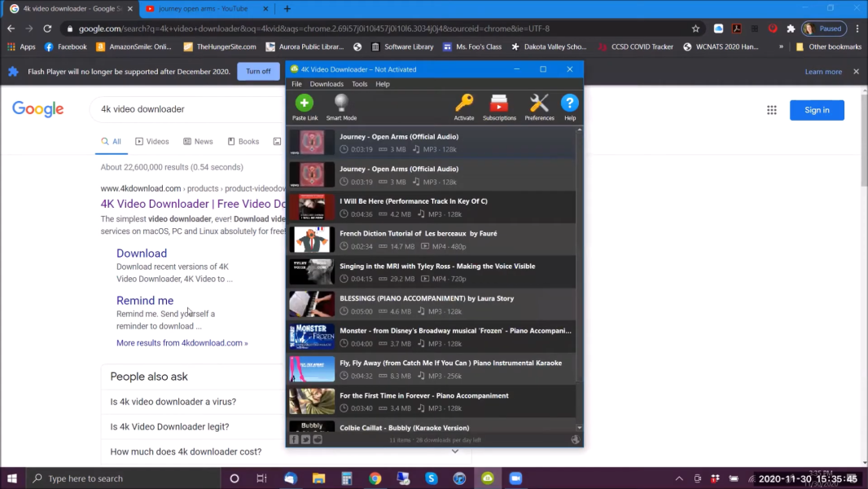
Task: Open Subscriptions in 4K Video Downloader toolbar
Action: (x=499, y=107)
